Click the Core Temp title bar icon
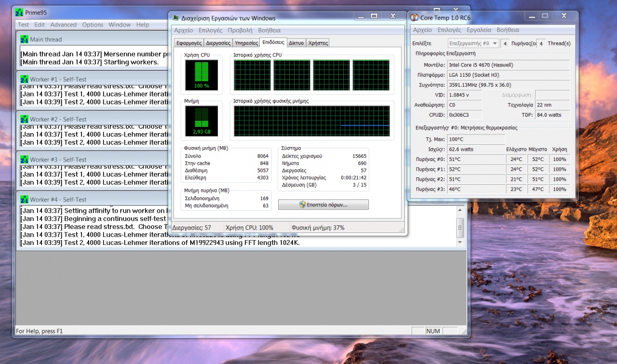Viewport: 617px width, 364px height. [414, 18]
